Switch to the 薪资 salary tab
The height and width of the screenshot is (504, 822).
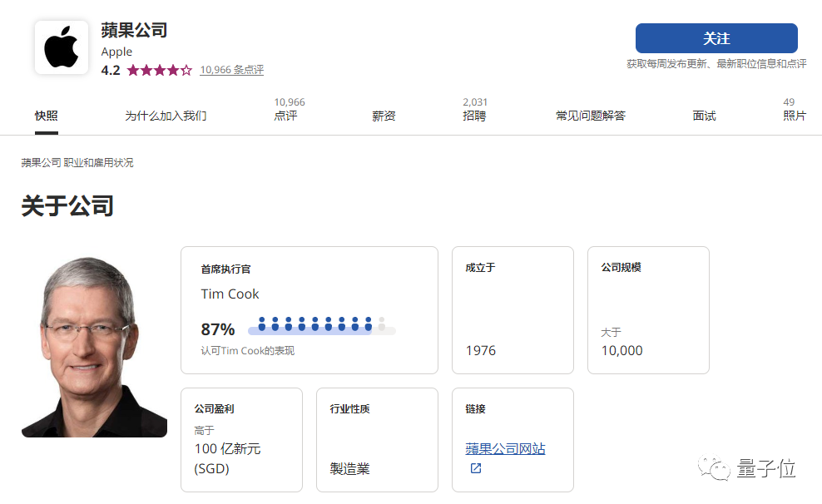(384, 116)
